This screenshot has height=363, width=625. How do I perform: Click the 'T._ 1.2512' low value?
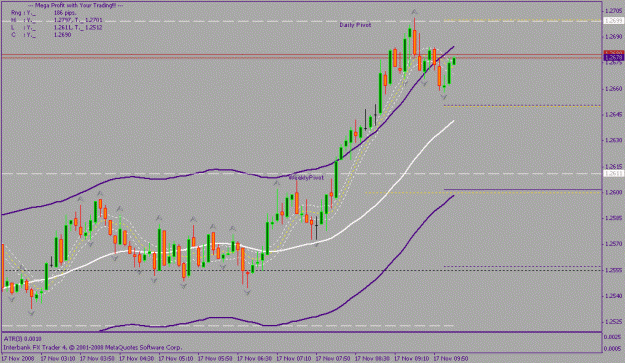point(88,27)
